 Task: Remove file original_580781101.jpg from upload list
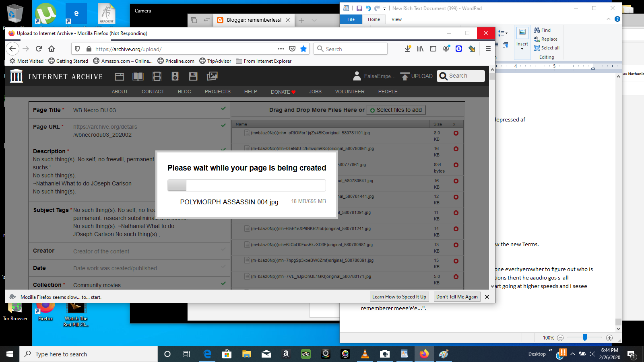[456, 133]
